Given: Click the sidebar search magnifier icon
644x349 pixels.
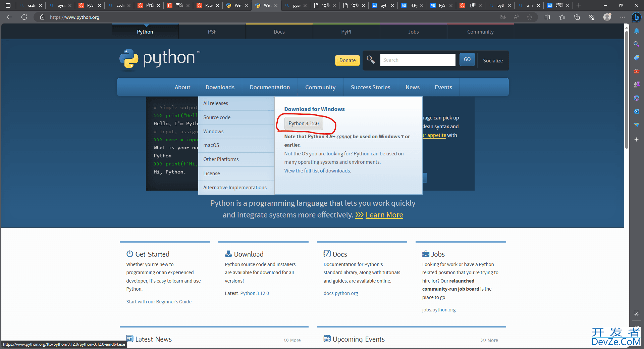Looking at the screenshot, I should [636, 44].
